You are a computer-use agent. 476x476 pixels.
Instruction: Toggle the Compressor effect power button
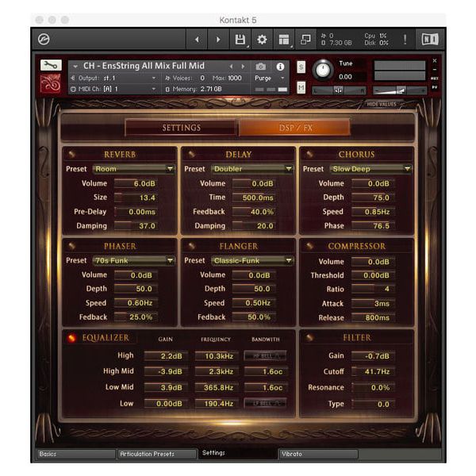309,246
